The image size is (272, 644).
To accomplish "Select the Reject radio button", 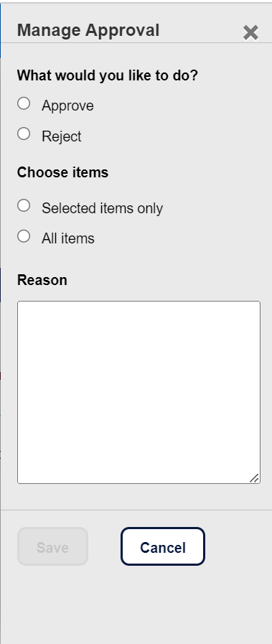I will pyautogui.click(x=24, y=134).
